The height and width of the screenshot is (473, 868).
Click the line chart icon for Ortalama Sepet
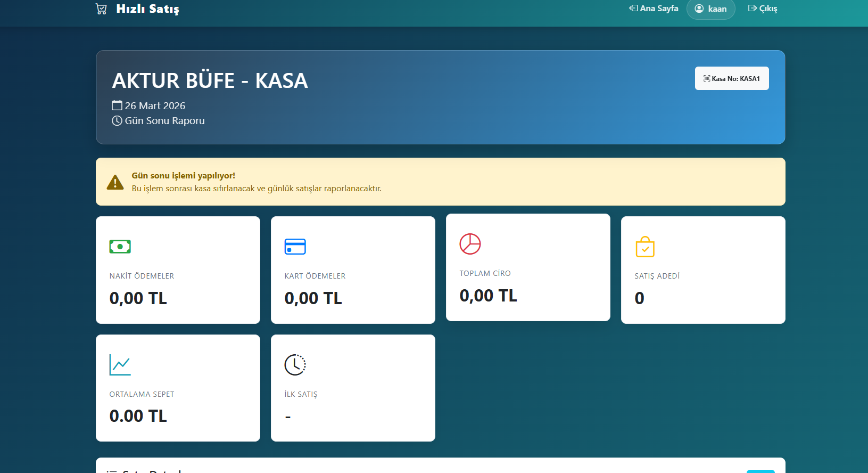pos(120,365)
